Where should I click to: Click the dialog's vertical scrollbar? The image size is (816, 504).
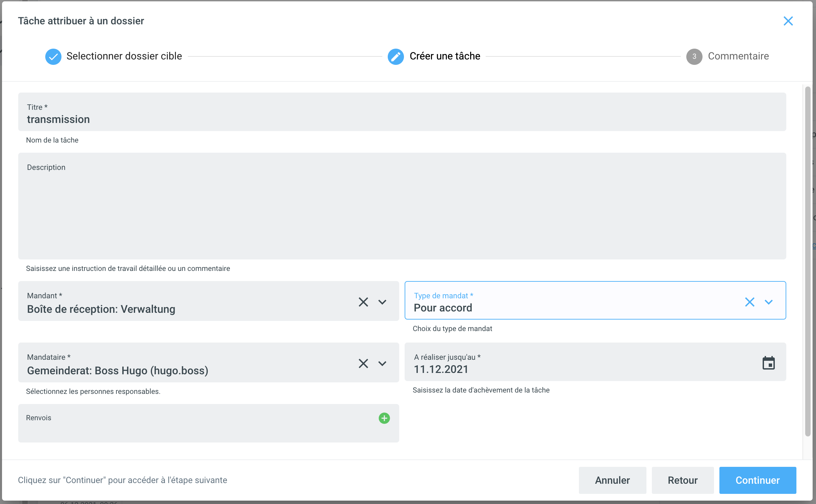[807, 260]
